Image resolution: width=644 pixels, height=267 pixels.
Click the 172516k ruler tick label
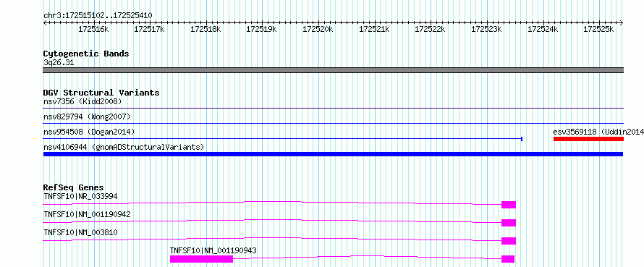93,29
